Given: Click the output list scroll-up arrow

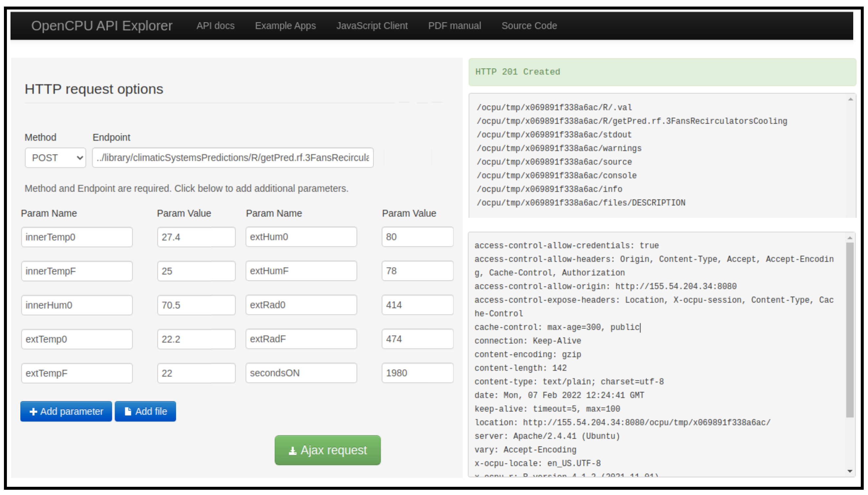Looking at the screenshot, I should tap(850, 99).
